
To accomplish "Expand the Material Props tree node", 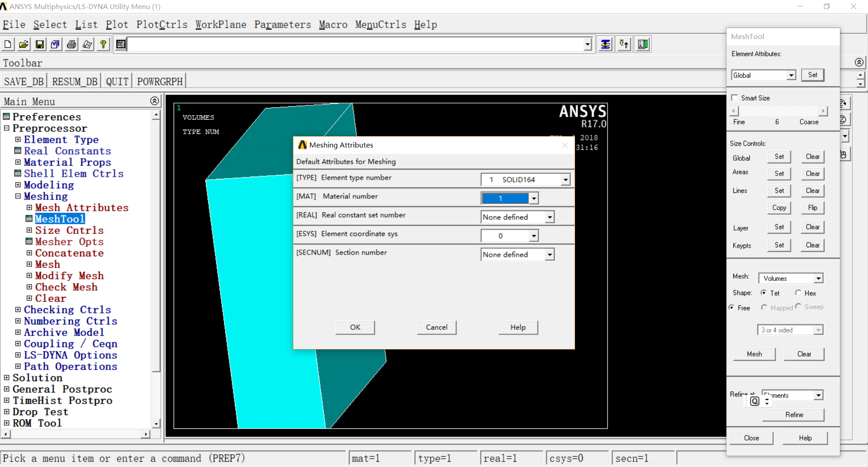I will (18, 162).
